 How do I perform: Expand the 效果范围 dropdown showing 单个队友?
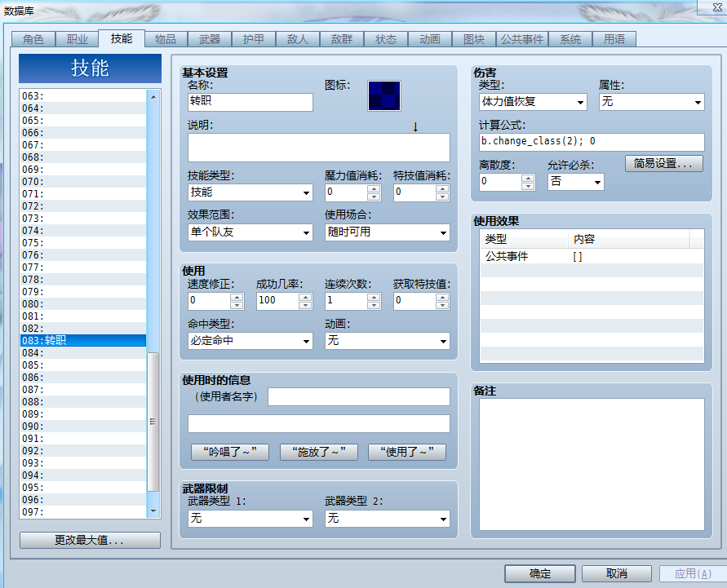[250, 232]
